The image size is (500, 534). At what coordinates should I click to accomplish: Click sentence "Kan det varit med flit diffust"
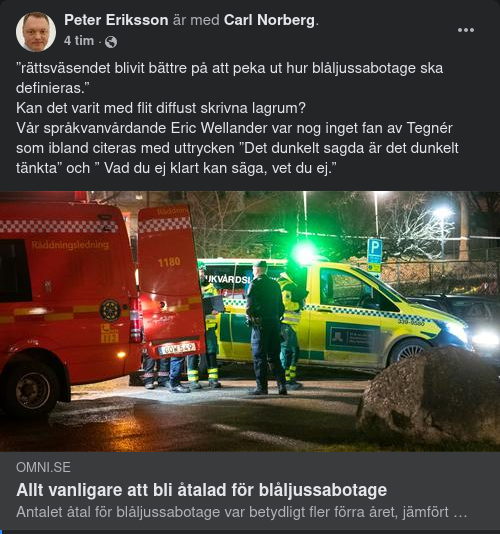(161, 108)
